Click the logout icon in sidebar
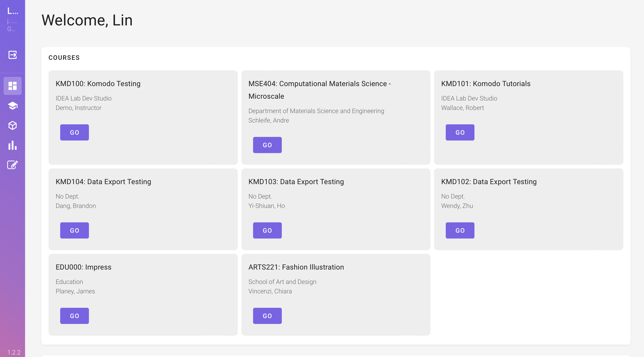The image size is (644, 357). point(13,55)
